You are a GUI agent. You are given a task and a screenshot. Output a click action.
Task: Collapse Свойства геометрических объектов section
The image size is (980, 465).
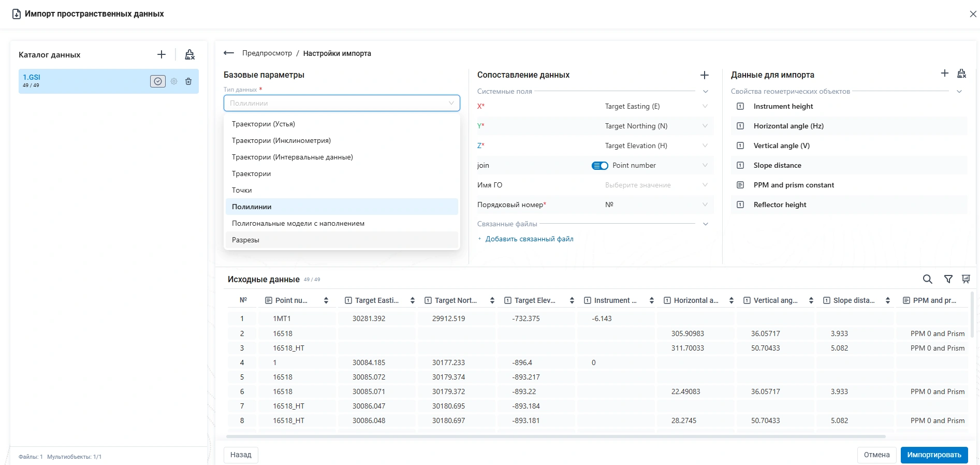959,92
